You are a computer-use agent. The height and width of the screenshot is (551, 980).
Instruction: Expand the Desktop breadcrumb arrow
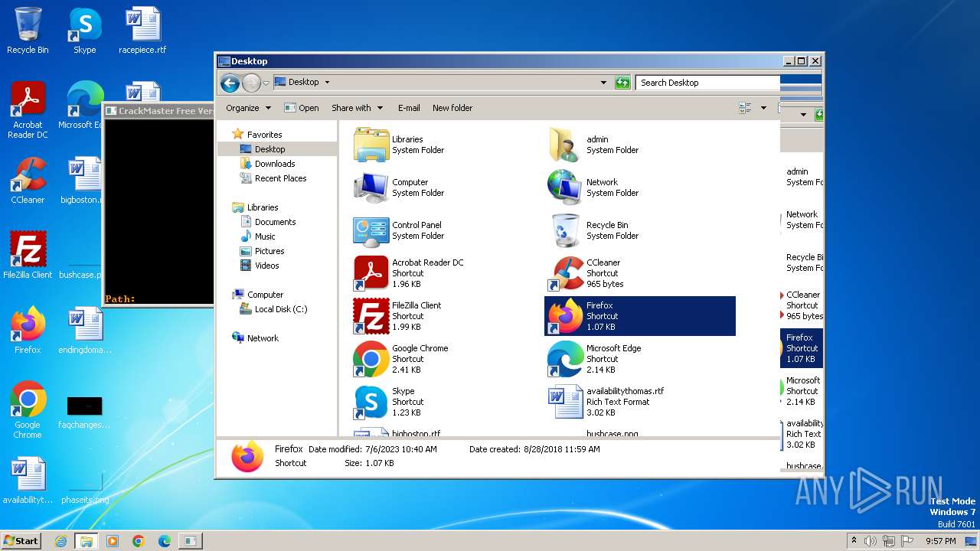coord(327,82)
